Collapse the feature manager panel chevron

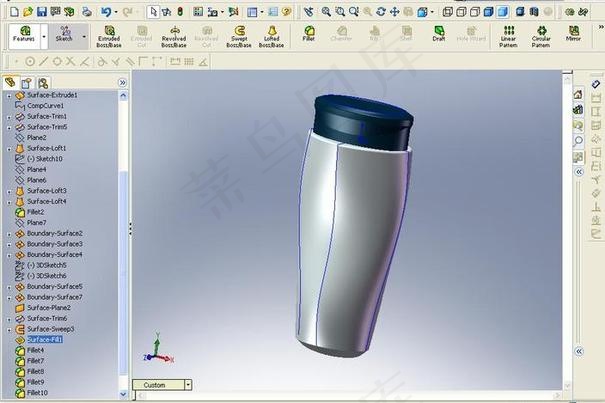pos(122,82)
